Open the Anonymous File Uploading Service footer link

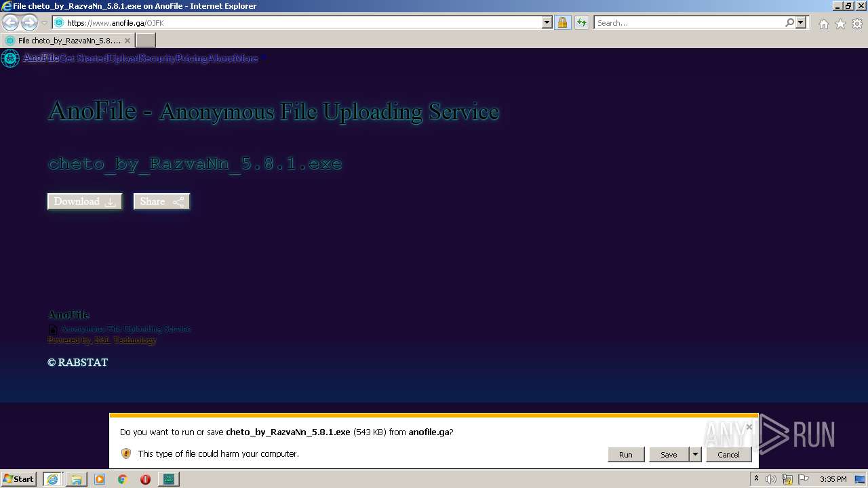[x=126, y=329]
